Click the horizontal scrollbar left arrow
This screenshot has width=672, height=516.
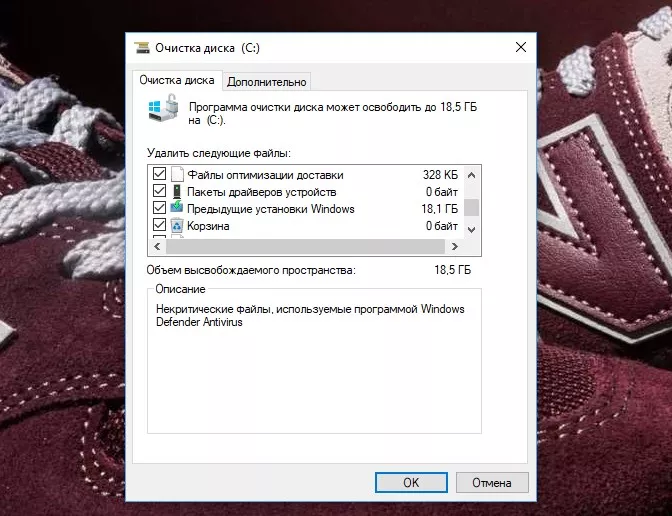(155, 245)
